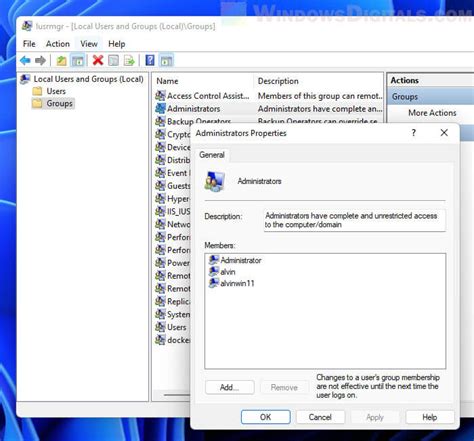474x441 pixels.
Task: Click the Properties toolbar icon
Action: pyautogui.click(x=113, y=61)
